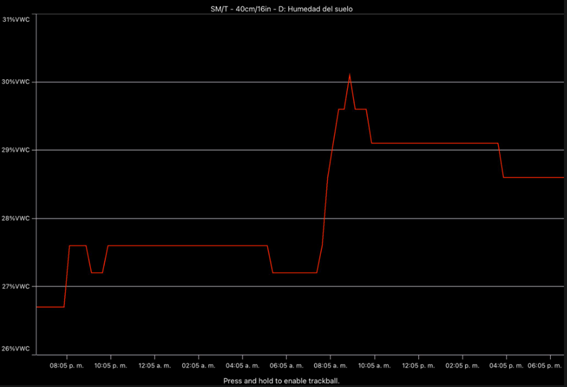Screen dimensions: 567x387
Task: Click the red line's peak above 30%VWC
Action: click(349, 75)
